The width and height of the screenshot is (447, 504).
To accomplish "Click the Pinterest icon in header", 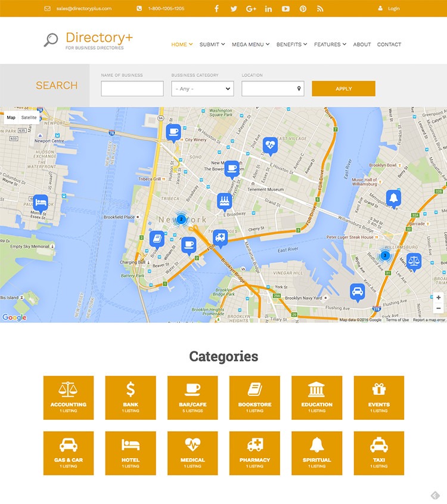I will tap(303, 9).
